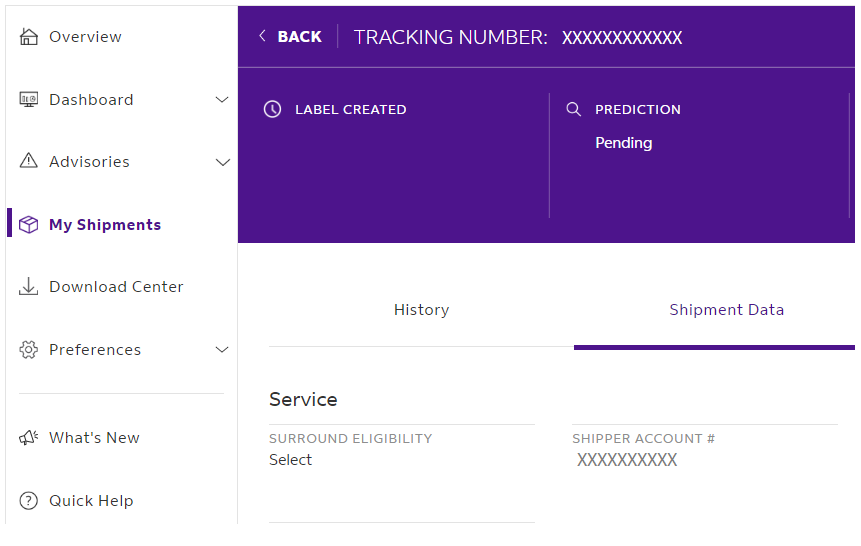
Task: Open the Download Center link
Action: pyautogui.click(x=116, y=286)
